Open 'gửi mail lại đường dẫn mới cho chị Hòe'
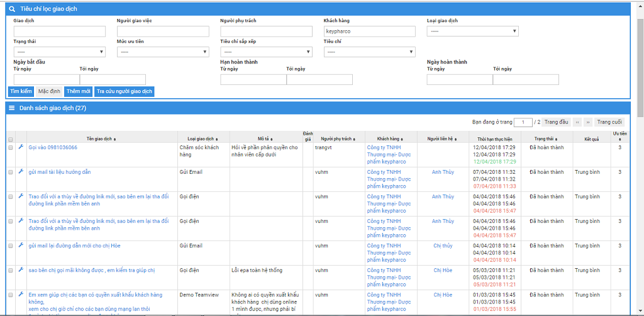 tap(74, 245)
